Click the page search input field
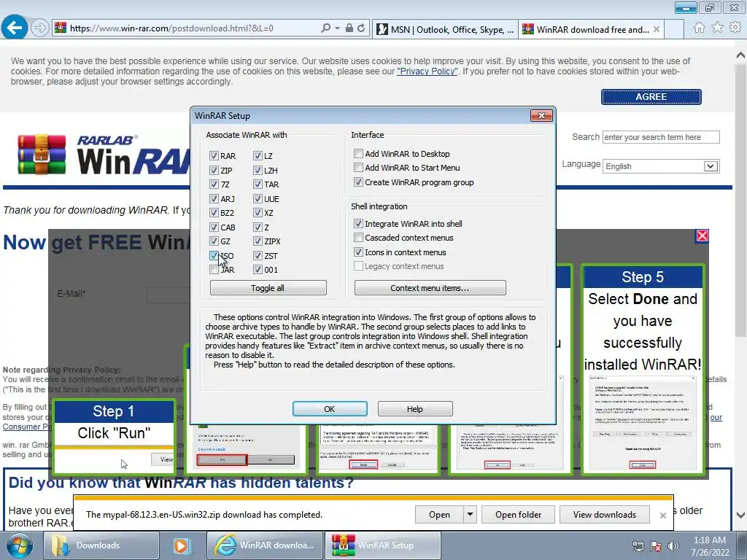The width and height of the screenshot is (747, 560). 661,137
